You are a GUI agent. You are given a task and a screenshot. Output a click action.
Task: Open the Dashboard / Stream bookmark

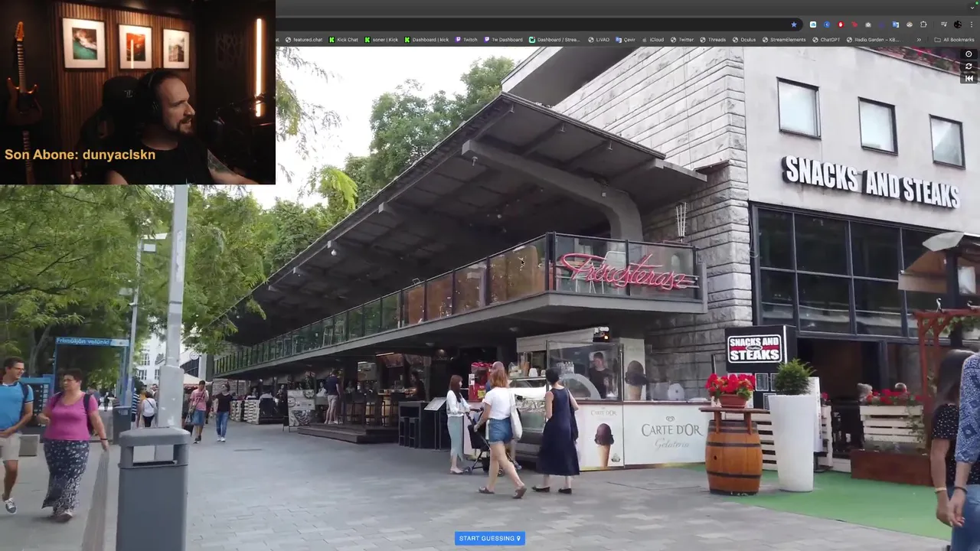coord(554,40)
